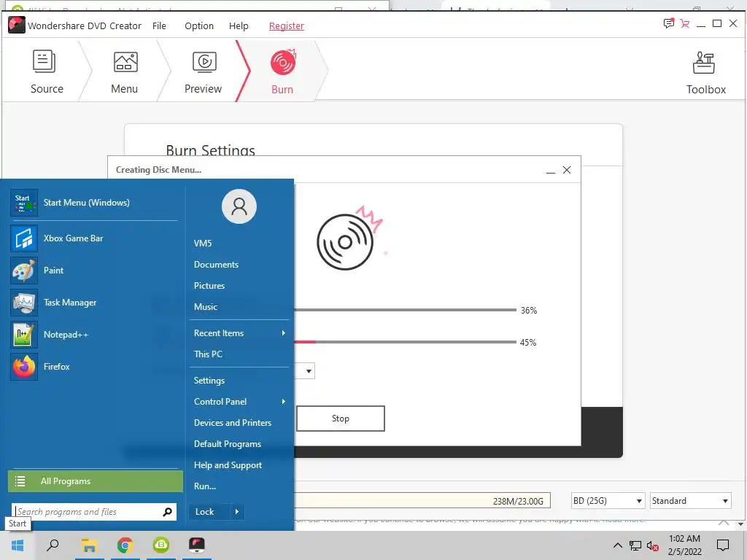Expand the Recent Items submenu
Screen dimensions: 747x560
[239, 332]
